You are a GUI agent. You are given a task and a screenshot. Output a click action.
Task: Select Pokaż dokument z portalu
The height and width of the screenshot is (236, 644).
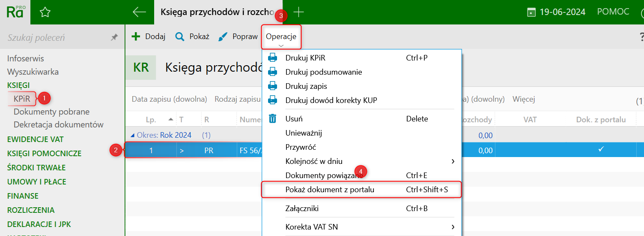click(x=361, y=189)
